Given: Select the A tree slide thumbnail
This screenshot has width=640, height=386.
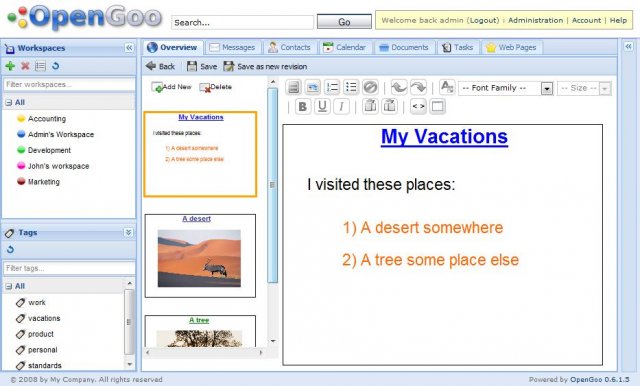Looking at the screenshot, I should [x=200, y=331].
